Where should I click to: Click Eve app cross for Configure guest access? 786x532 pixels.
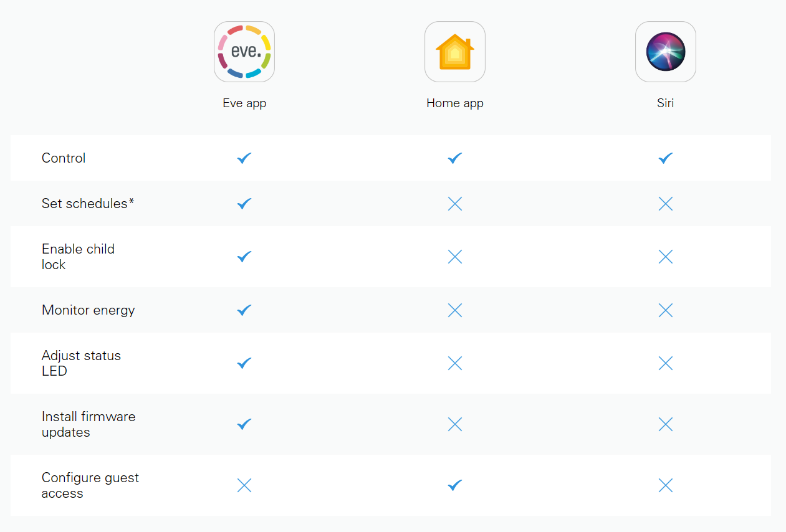pyautogui.click(x=244, y=485)
